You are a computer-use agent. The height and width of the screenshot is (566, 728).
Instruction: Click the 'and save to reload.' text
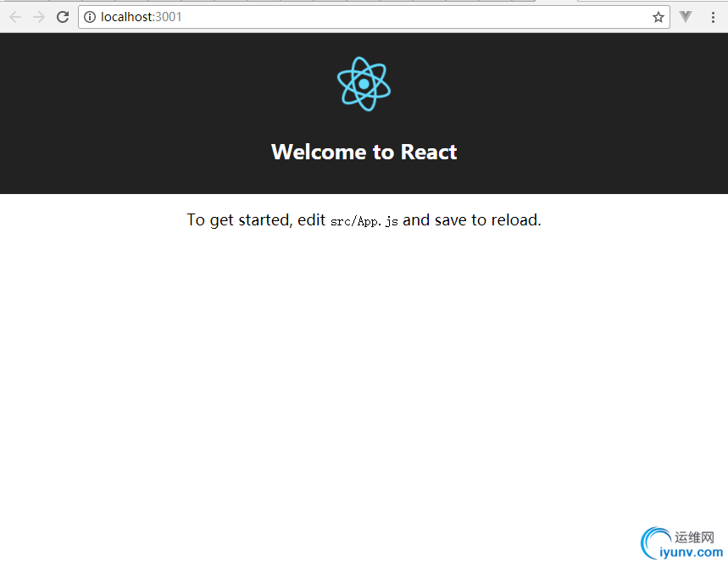(472, 220)
